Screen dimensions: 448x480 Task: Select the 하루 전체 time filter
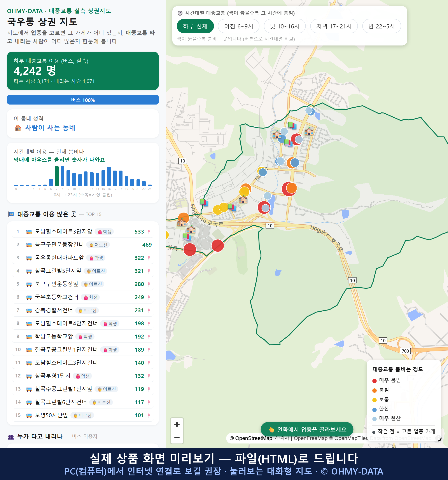click(195, 26)
